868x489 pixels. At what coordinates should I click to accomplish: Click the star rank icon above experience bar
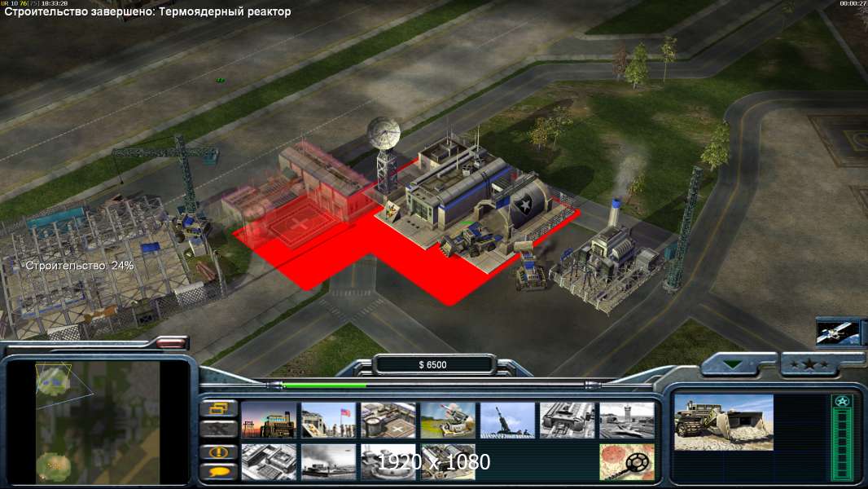tap(842, 402)
